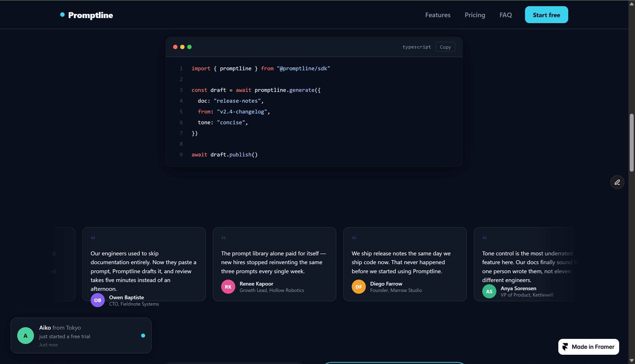Open the FAQ nav link

point(505,15)
